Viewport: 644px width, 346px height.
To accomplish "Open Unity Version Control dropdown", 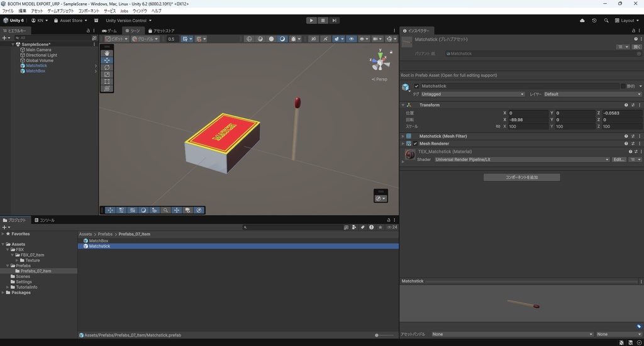I will 128,21.
